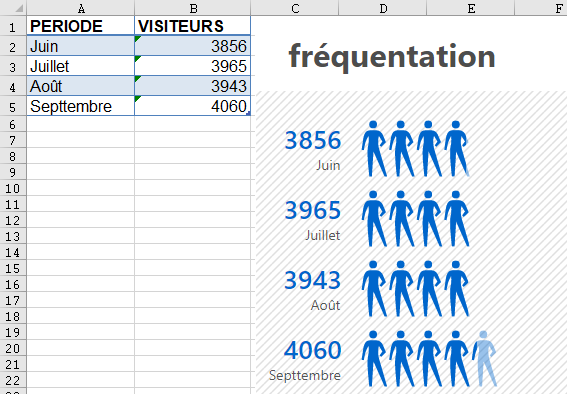Select the Août cell in column A
This screenshot has height=394, width=567.
tap(80, 86)
